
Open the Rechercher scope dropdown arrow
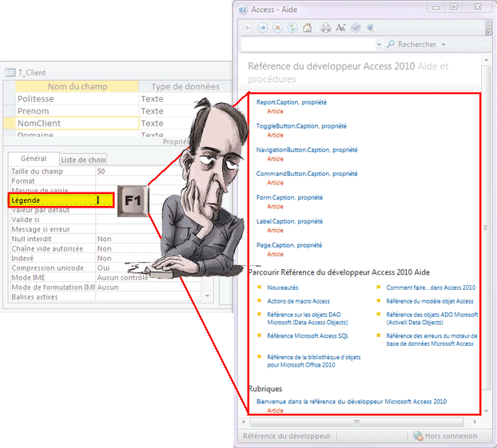click(x=443, y=45)
